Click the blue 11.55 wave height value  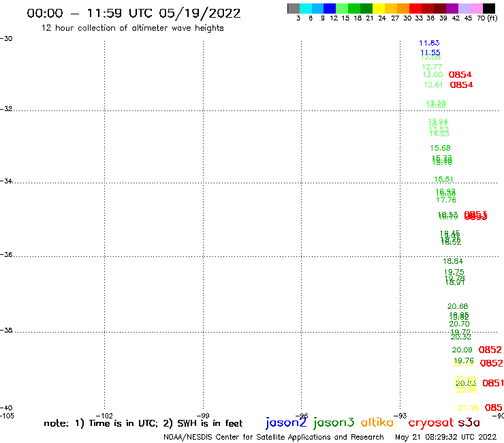click(430, 52)
